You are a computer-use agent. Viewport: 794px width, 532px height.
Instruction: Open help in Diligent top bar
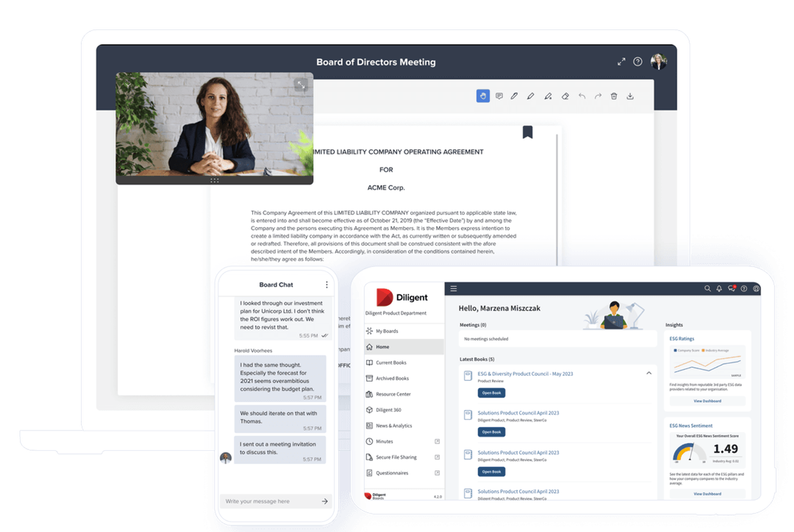(743, 289)
